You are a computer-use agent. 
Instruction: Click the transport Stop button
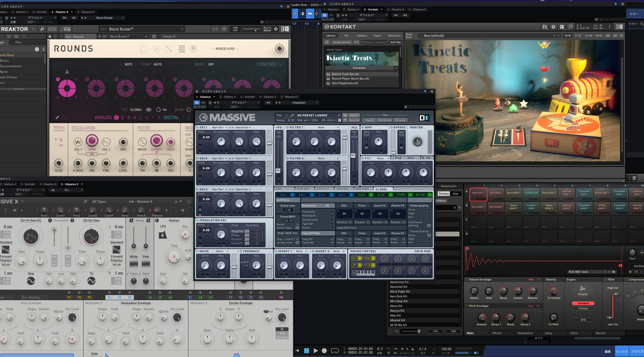point(306,351)
